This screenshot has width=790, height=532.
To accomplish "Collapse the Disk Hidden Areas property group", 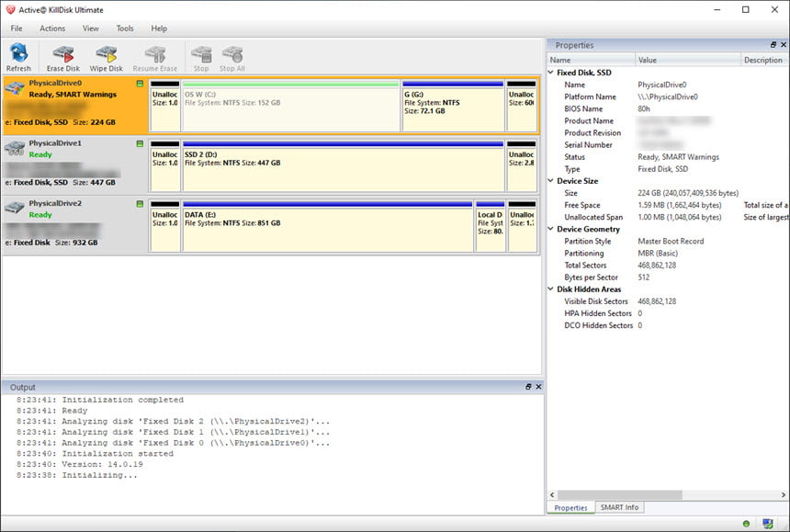I will click(x=550, y=289).
